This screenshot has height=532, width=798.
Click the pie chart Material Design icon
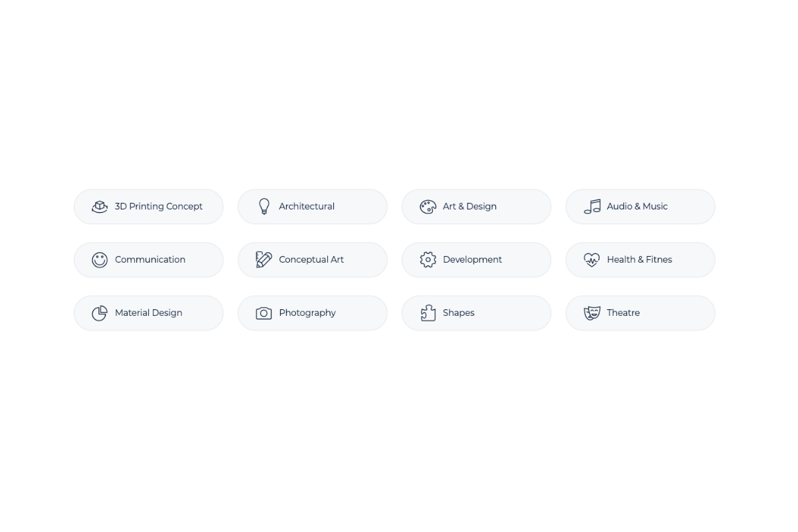tap(100, 313)
